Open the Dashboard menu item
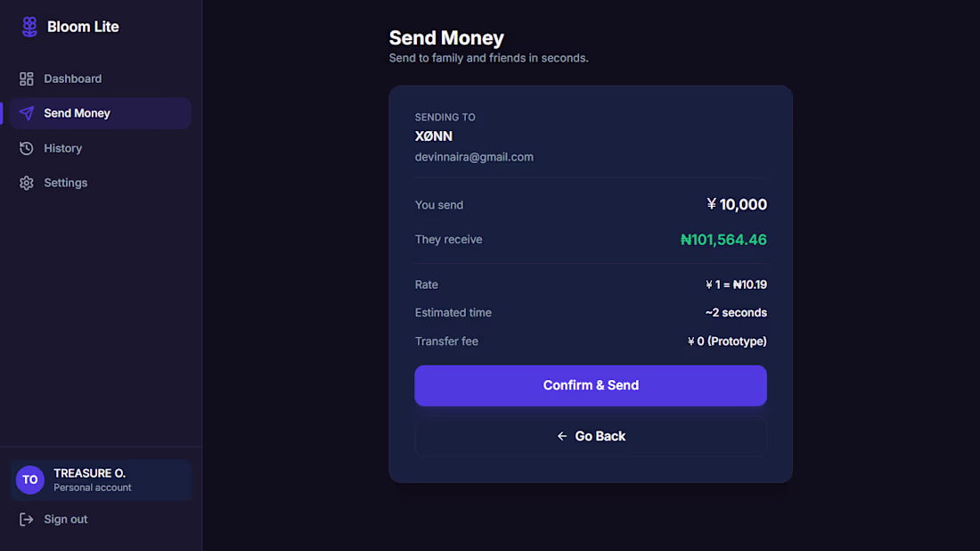 click(x=100, y=78)
